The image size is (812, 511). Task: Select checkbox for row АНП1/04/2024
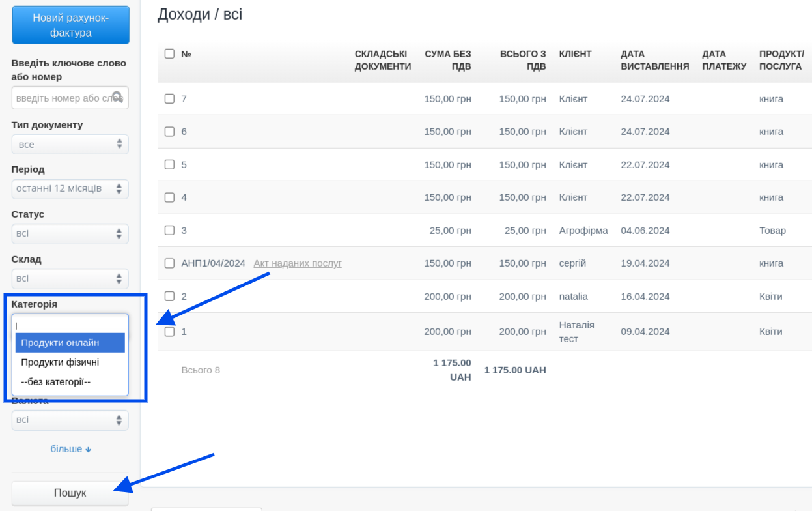pos(169,263)
